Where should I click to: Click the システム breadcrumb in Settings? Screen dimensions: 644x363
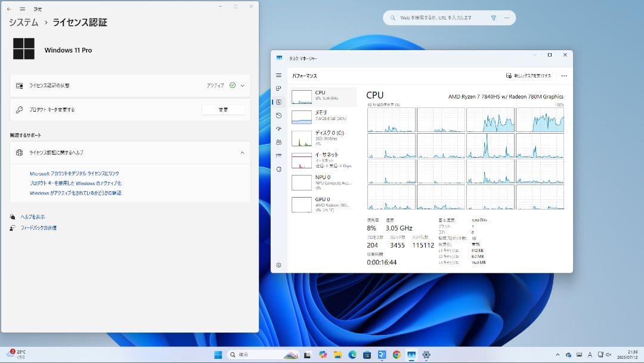(23, 22)
